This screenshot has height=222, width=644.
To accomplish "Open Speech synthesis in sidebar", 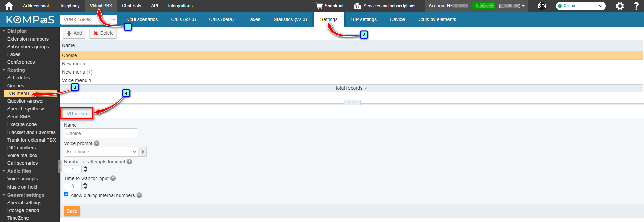I will coord(26,109).
